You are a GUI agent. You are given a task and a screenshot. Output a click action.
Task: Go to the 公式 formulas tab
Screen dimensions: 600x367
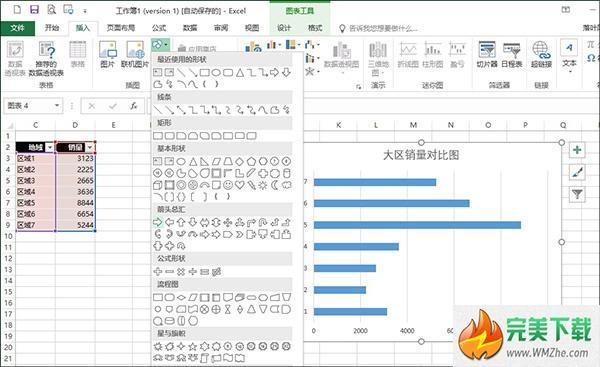click(159, 28)
